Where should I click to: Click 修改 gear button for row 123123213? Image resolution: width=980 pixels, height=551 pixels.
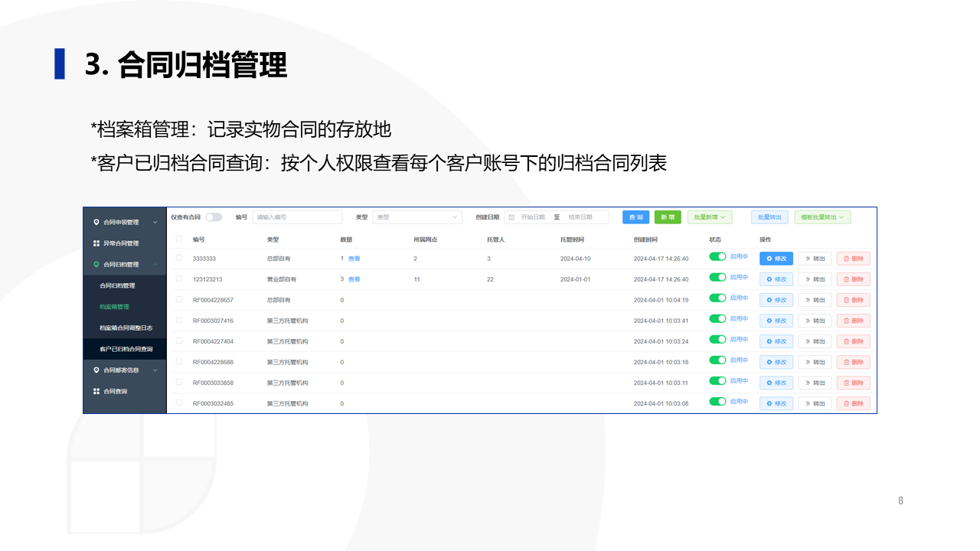point(776,279)
